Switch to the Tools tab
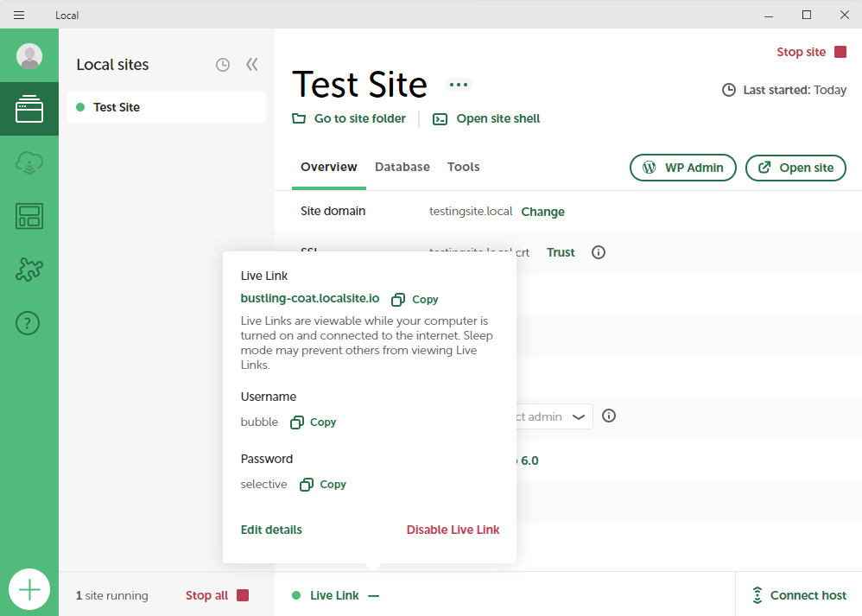This screenshot has width=862, height=616. click(463, 167)
